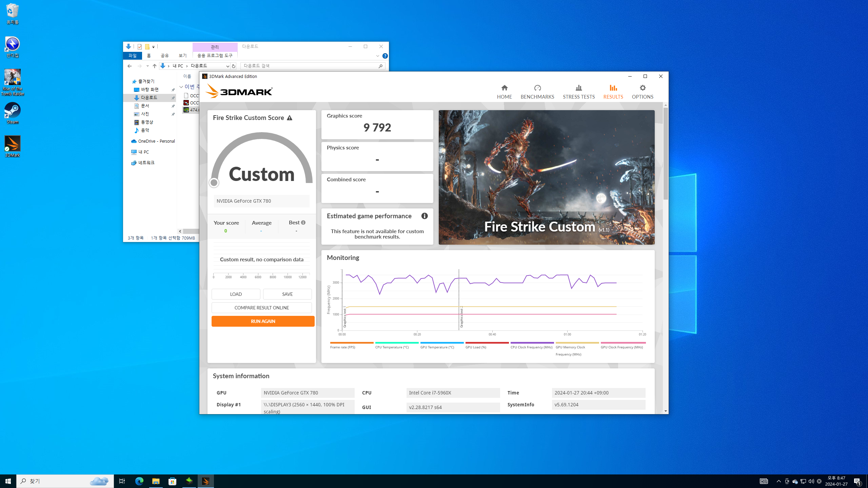
Task: Toggle the CPU Temperature (°C) series
Action: click(397, 345)
